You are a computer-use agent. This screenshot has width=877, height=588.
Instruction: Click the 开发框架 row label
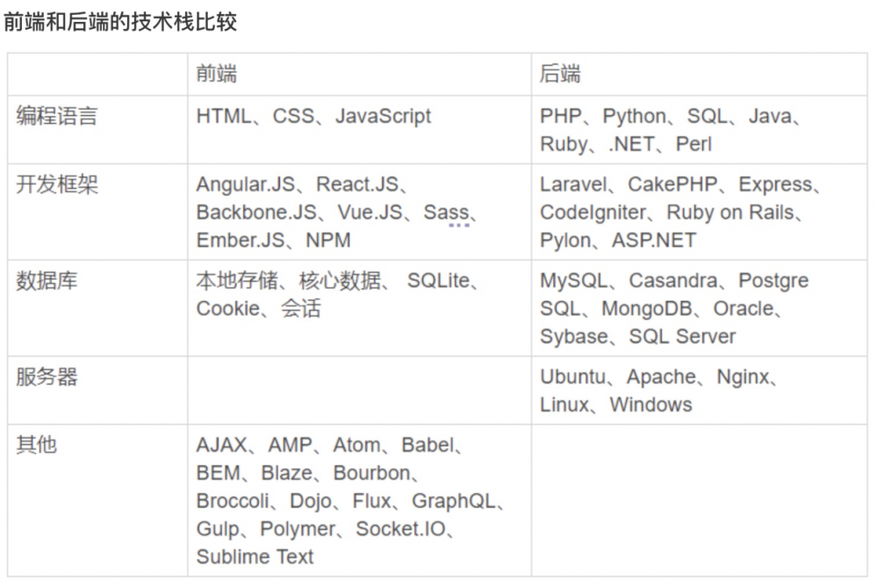tap(57, 184)
